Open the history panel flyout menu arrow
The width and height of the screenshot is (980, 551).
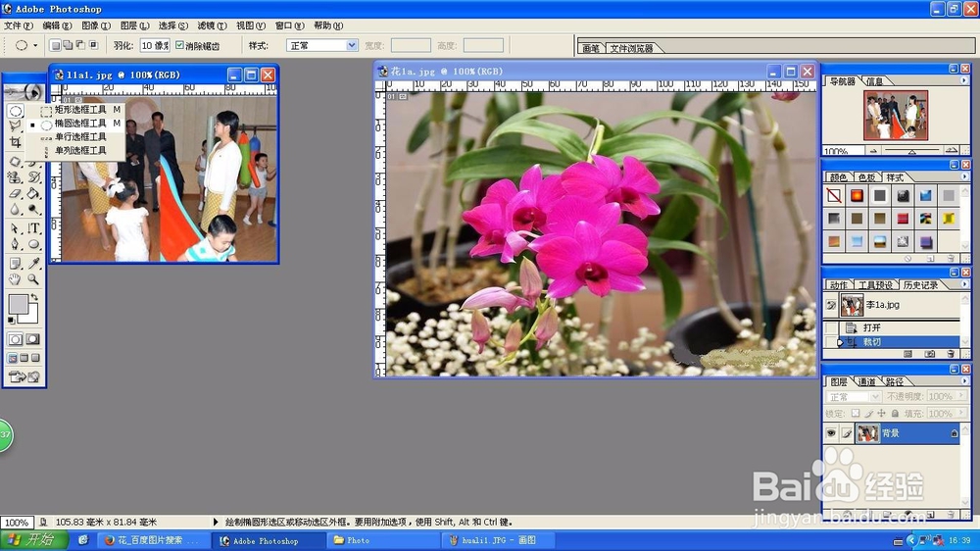963,284
